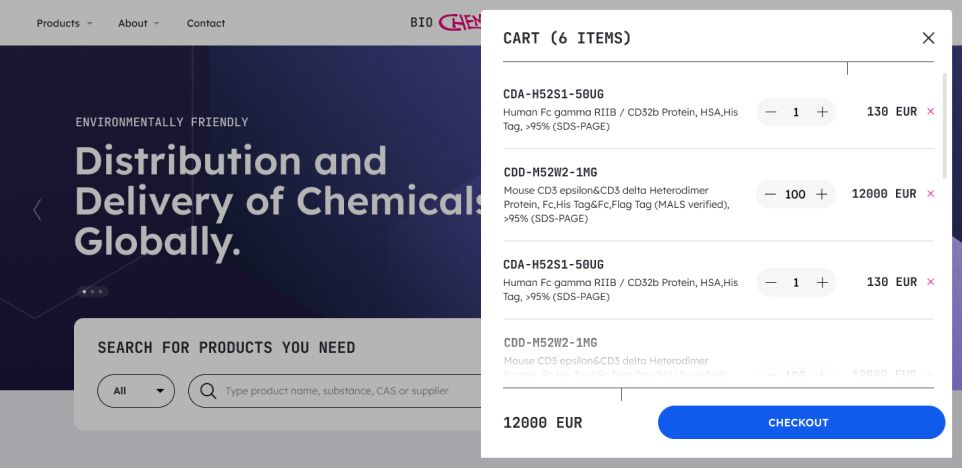
Task: Open the All category filter dropdown
Action: pos(136,391)
